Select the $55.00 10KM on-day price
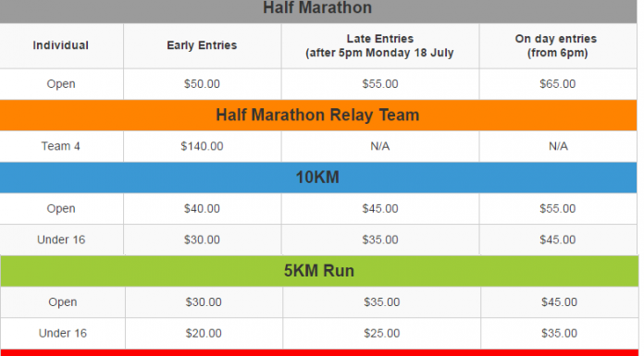 (x=558, y=209)
